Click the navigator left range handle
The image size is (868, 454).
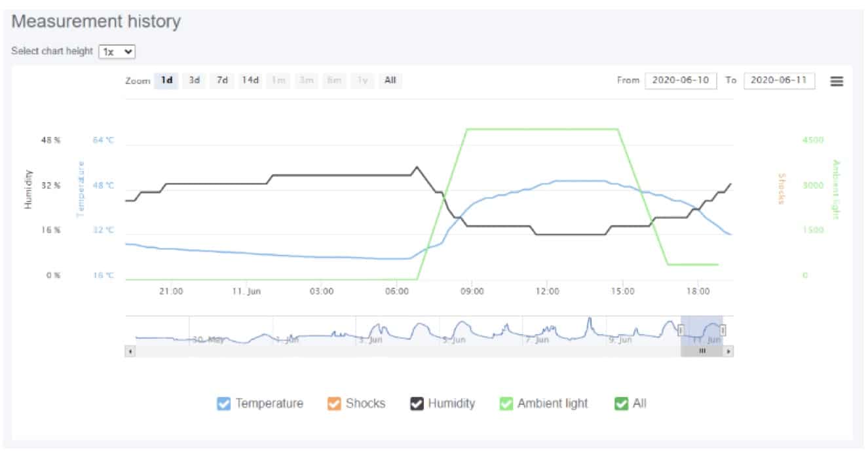coord(681,330)
